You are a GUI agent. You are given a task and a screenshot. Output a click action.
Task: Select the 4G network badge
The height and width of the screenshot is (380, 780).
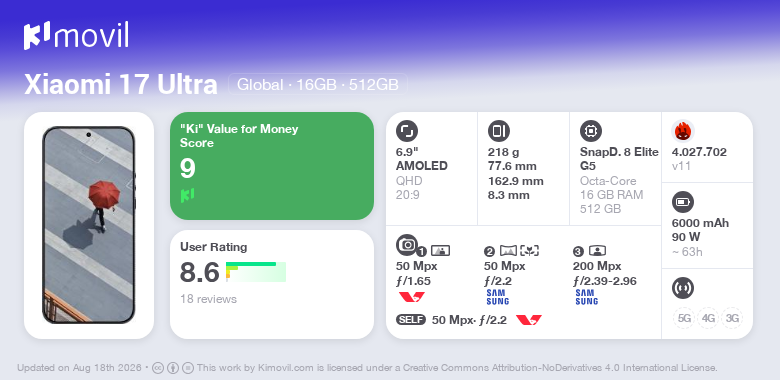pos(708,318)
